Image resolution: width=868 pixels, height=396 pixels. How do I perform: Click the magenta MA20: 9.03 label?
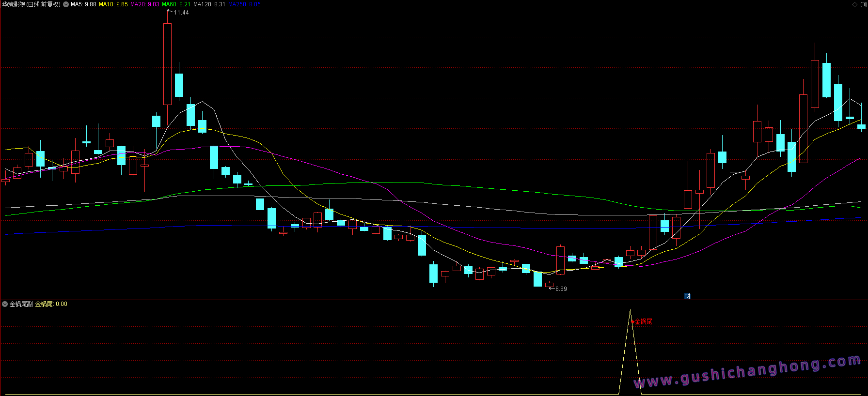(145, 4)
